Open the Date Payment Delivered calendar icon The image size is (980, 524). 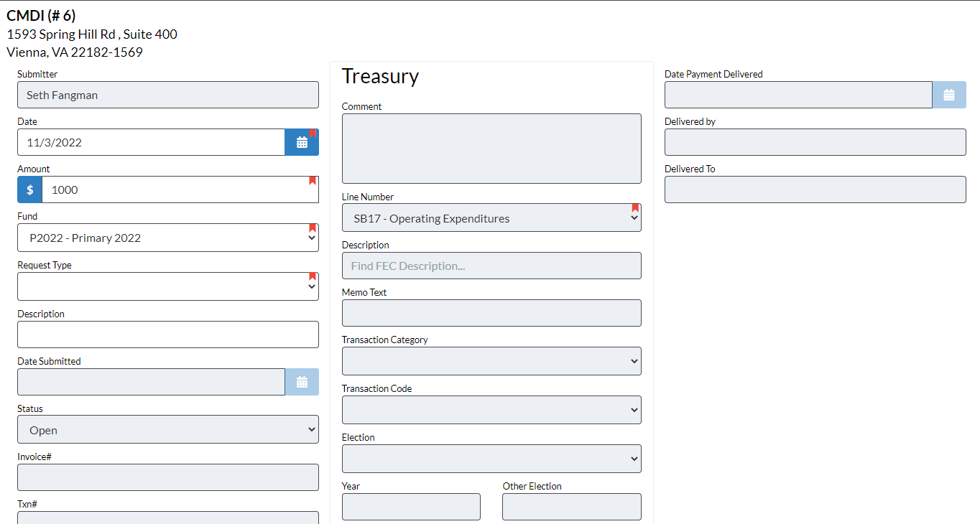949,95
